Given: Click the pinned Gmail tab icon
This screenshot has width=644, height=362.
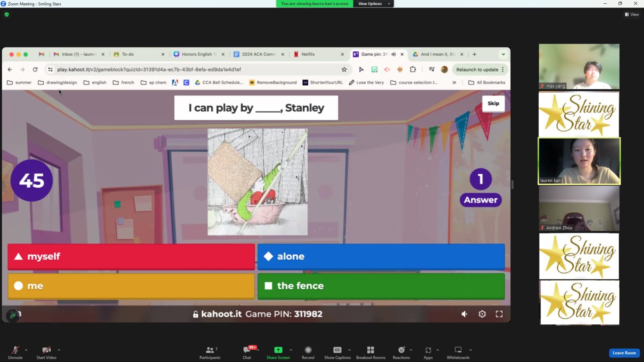Looking at the screenshot, I should [41, 54].
